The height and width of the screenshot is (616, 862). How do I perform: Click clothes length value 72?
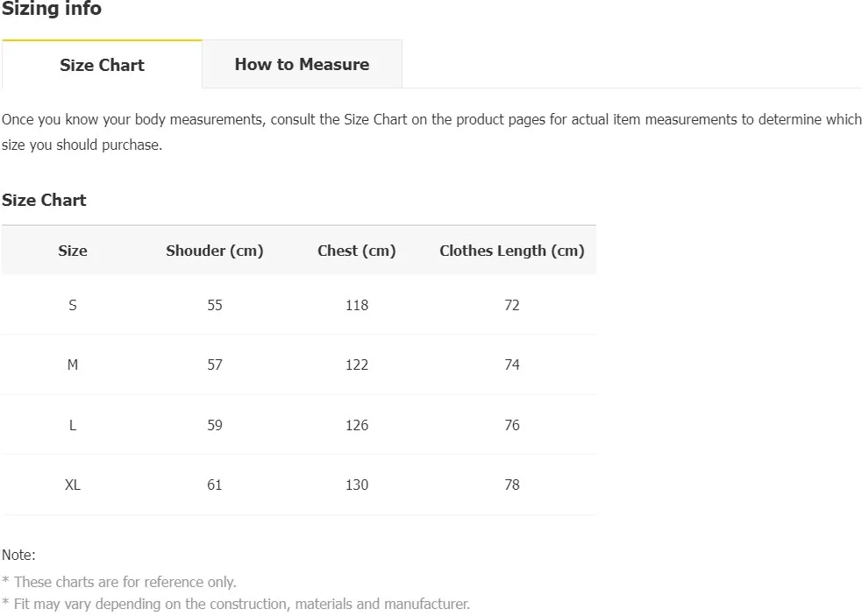coord(512,305)
